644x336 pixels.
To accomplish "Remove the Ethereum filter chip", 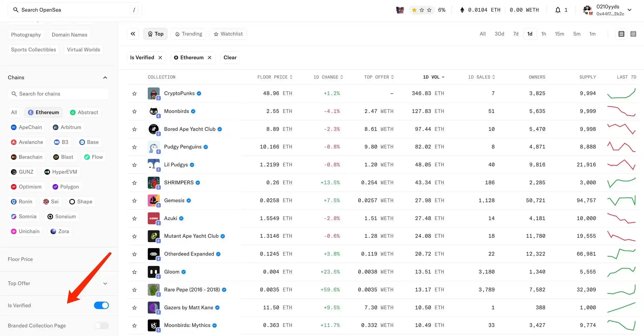I will (x=209, y=58).
